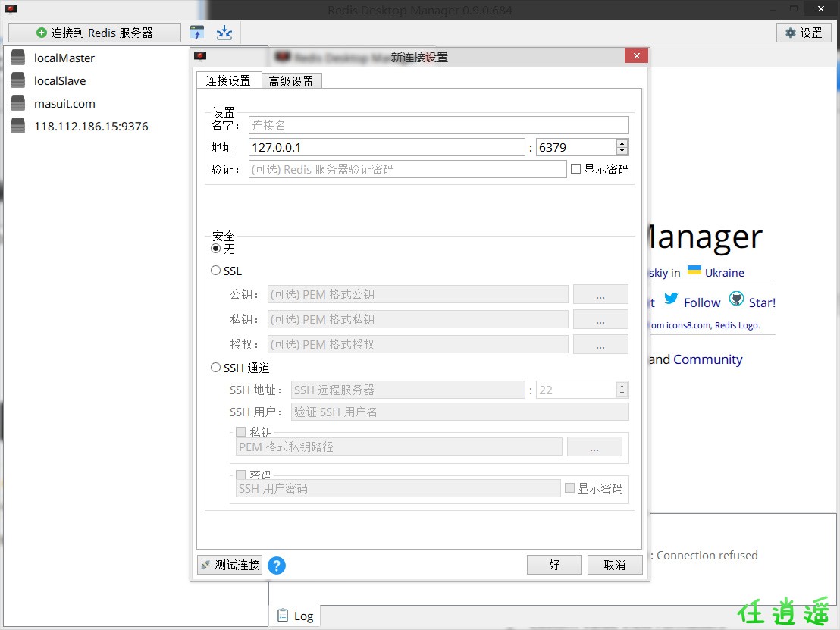Select the 无 (none) security option

tap(216, 249)
